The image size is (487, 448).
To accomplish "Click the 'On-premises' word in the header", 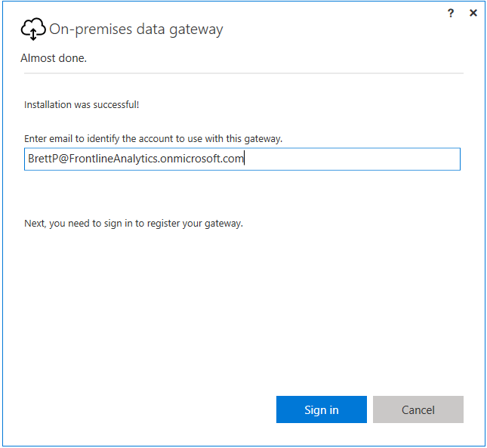I will click(91, 29).
